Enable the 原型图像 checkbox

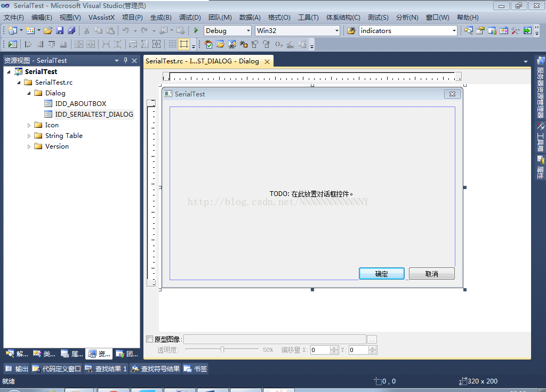pyautogui.click(x=150, y=339)
